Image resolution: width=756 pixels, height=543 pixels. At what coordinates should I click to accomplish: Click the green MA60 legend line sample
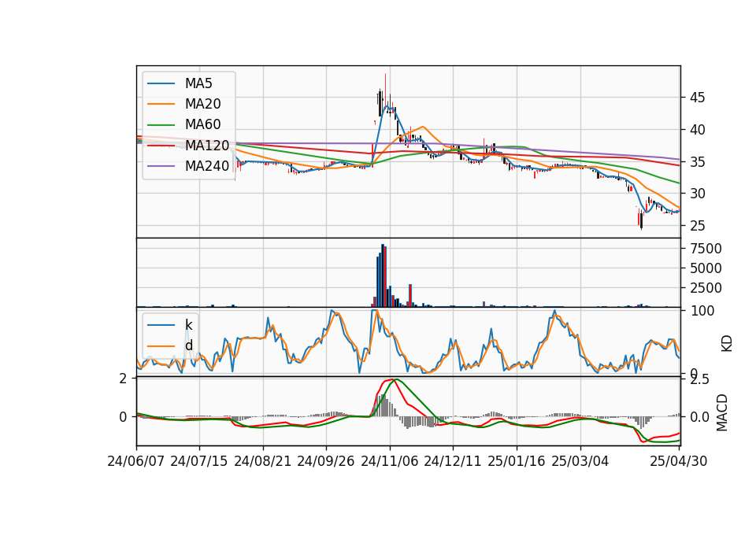coord(161,125)
